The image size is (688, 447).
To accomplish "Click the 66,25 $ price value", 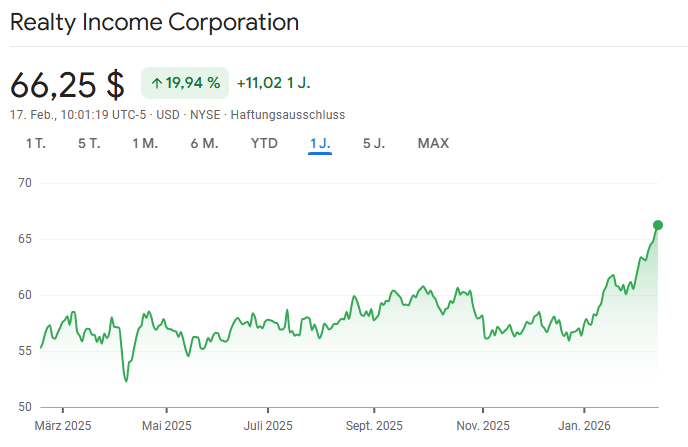I will (67, 83).
